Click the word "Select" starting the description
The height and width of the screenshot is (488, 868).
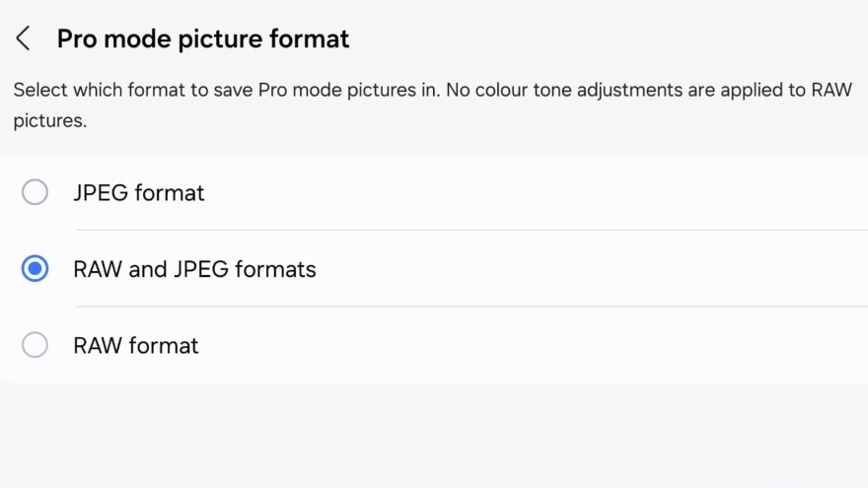pyautogui.click(x=40, y=91)
